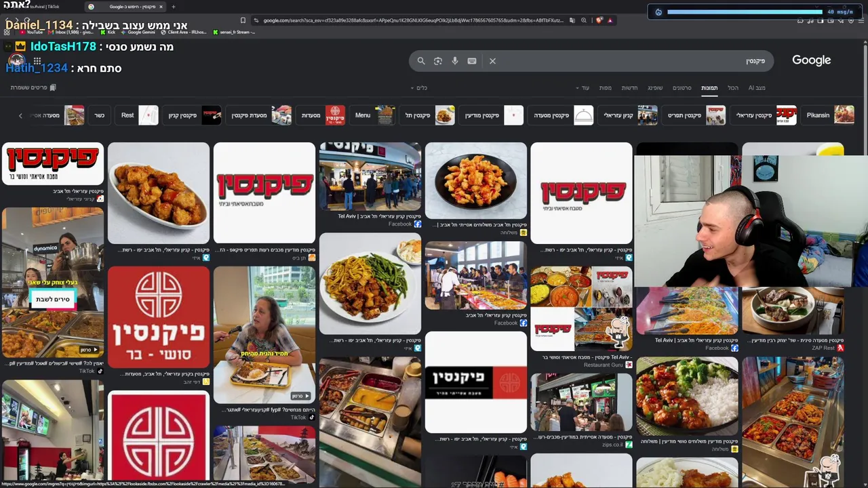The width and height of the screenshot is (868, 488).
Task: Switch to the TikTok browser tab
Action: 41,7
